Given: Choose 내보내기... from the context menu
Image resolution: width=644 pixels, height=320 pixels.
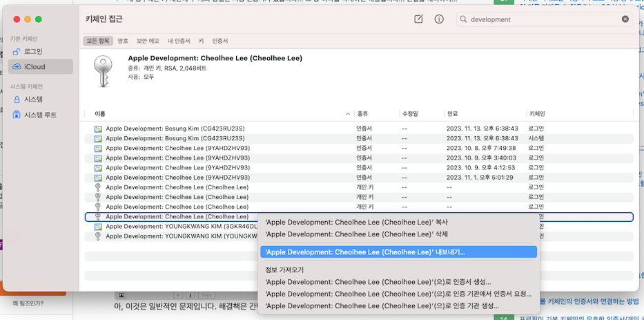Looking at the screenshot, I should pyautogui.click(x=398, y=252).
